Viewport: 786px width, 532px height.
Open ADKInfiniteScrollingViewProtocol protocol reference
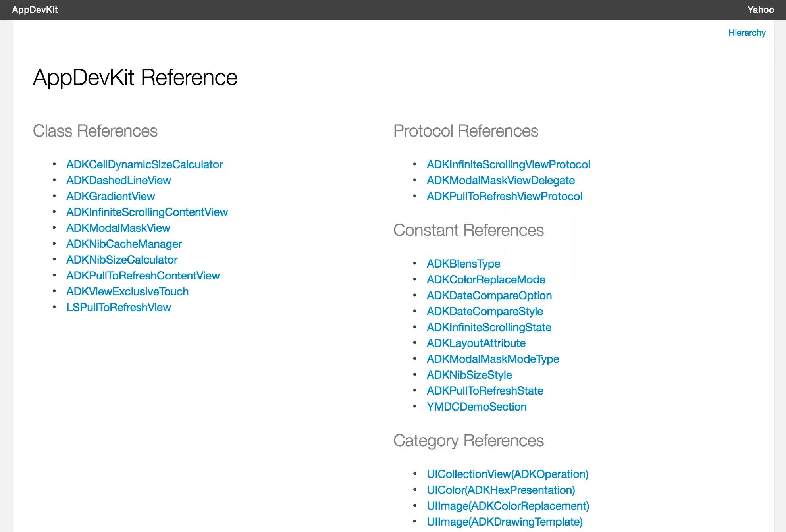pyautogui.click(x=508, y=164)
